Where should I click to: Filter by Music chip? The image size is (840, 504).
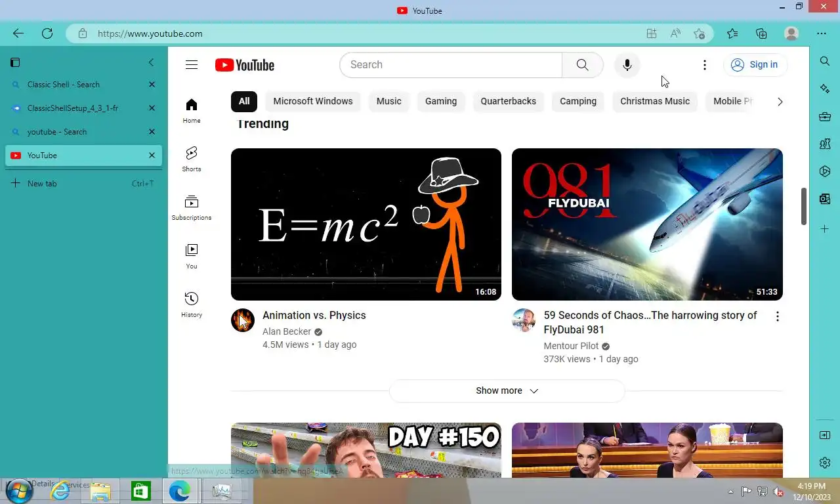point(388,101)
